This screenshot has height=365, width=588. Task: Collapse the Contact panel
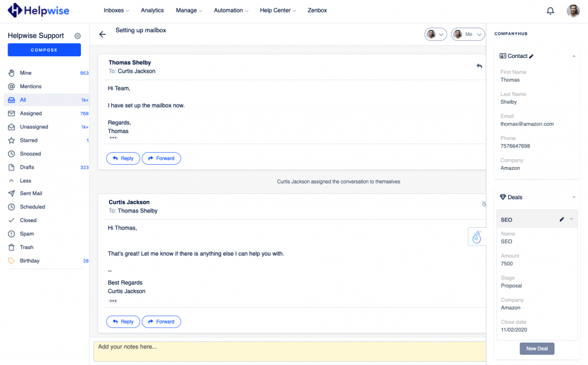pyautogui.click(x=574, y=56)
